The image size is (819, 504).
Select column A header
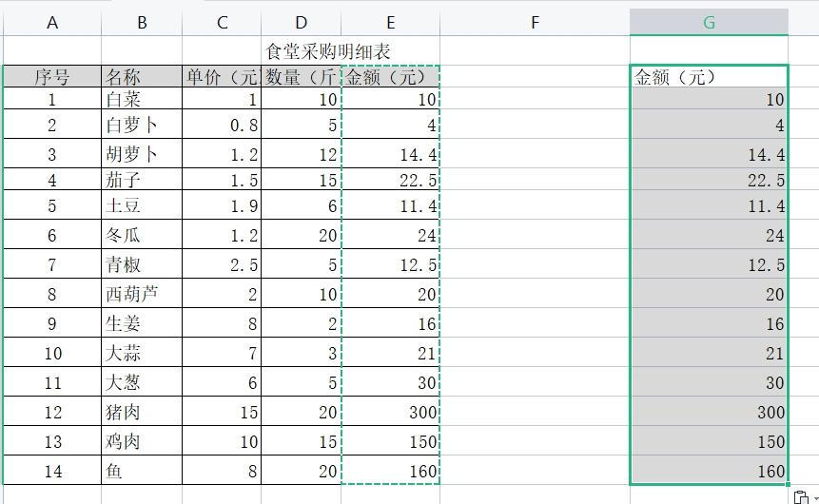(52, 23)
